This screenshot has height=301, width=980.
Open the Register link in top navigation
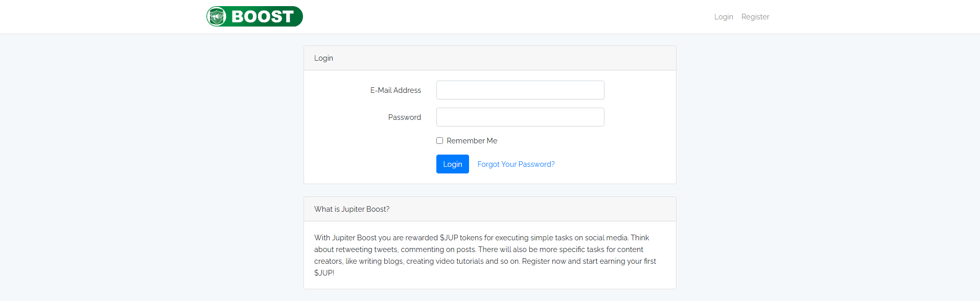pos(755,17)
